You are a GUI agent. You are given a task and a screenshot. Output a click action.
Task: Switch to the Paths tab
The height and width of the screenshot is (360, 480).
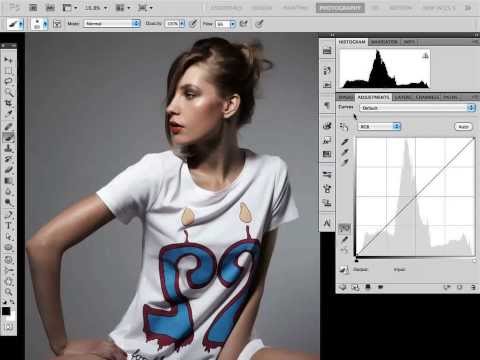pos(450,97)
